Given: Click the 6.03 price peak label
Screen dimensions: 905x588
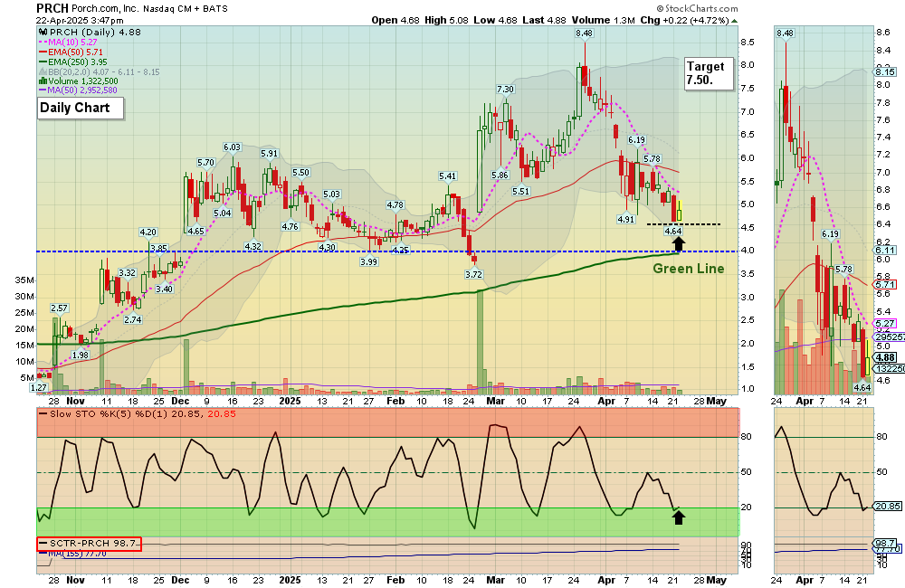Looking at the screenshot, I should coord(232,147).
